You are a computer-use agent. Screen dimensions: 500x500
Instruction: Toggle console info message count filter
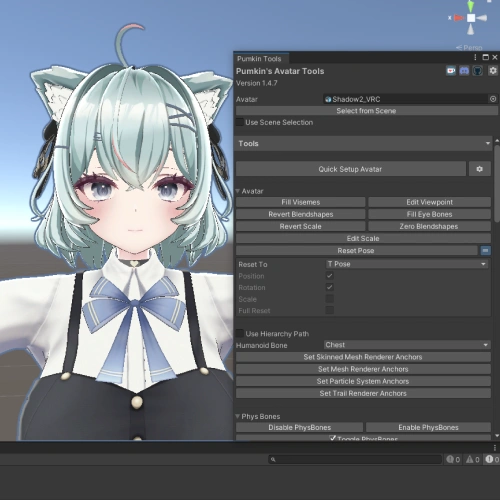[453, 459]
